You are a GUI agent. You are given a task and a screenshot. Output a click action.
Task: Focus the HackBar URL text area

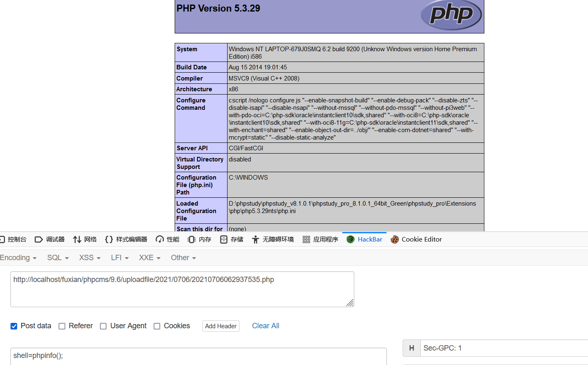click(182, 289)
